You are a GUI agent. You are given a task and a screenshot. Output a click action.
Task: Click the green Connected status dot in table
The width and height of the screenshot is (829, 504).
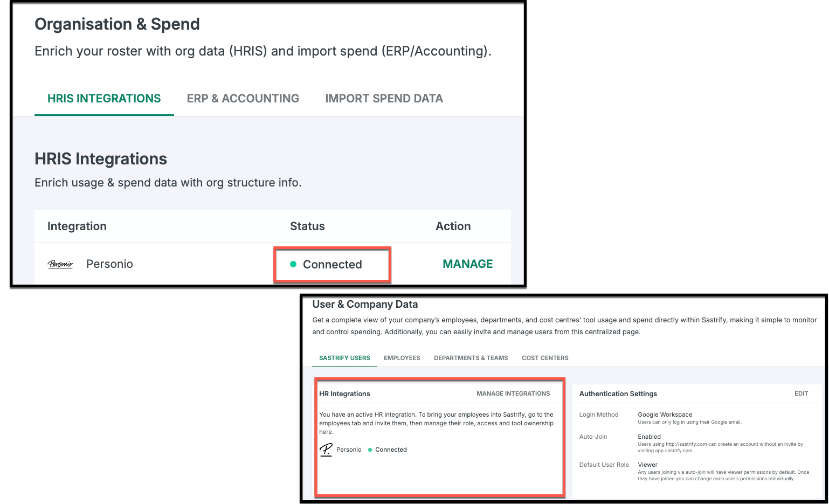pyautogui.click(x=293, y=264)
